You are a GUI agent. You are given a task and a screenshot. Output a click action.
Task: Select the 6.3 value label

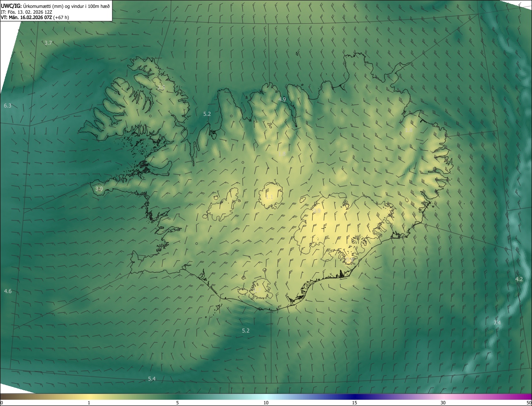7,106
